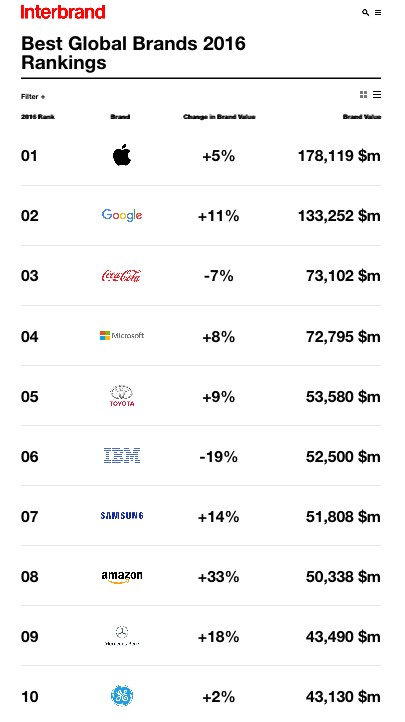Sort by 2016 Rank column header
The image size is (405, 722).
38,117
